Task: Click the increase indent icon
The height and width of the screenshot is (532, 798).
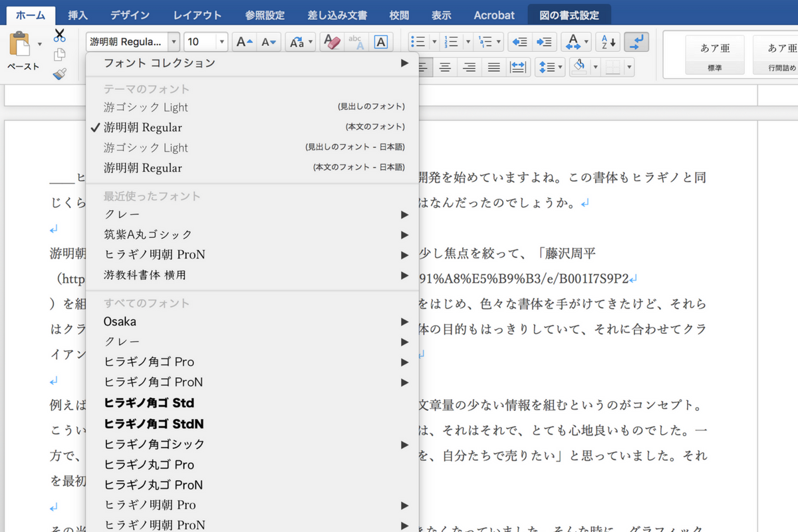Action: pyautogui.click(x=544, y=42)
